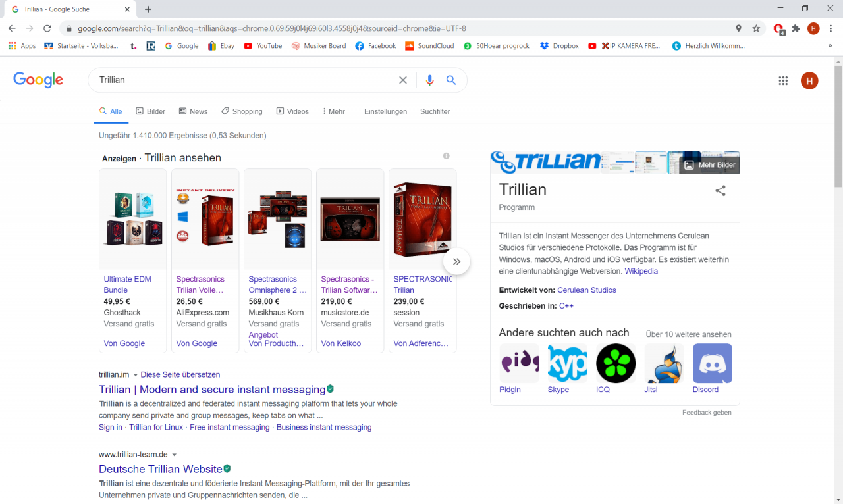Open a new browser tab

(148, 9)
